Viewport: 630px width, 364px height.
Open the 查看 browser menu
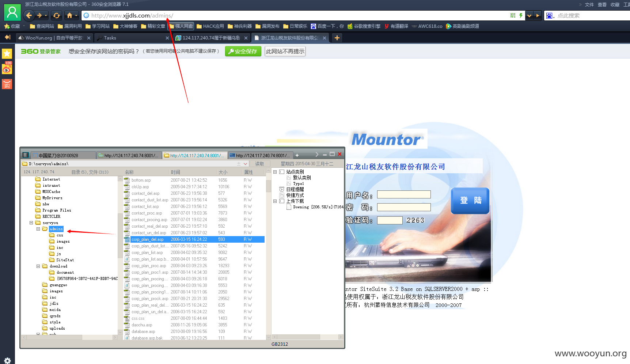click(x=602, y=5)
